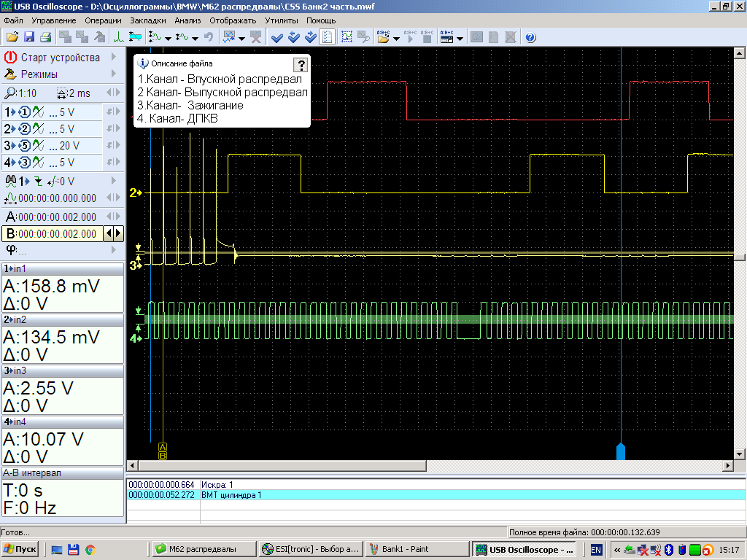
Task: Toggle channel 1 input at 5 V
Action: [23, 112]
